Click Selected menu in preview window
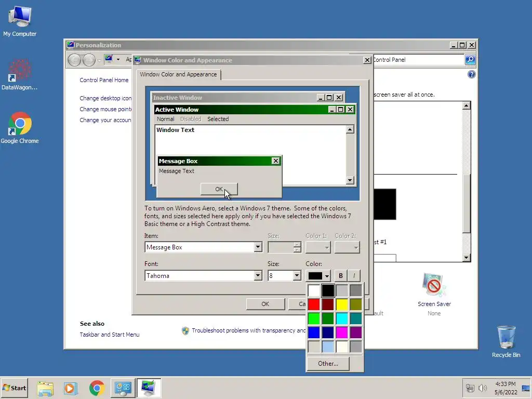 tap(218, 119)
